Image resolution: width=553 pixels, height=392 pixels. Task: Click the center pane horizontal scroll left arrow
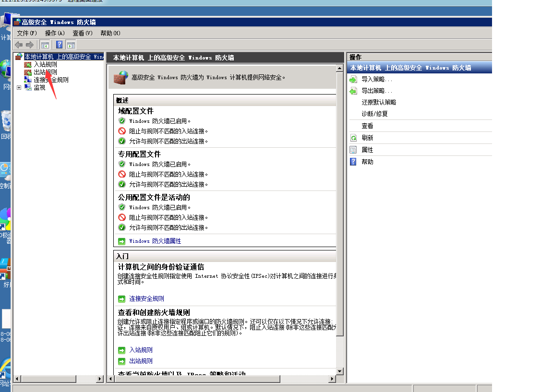click(111, 379)
